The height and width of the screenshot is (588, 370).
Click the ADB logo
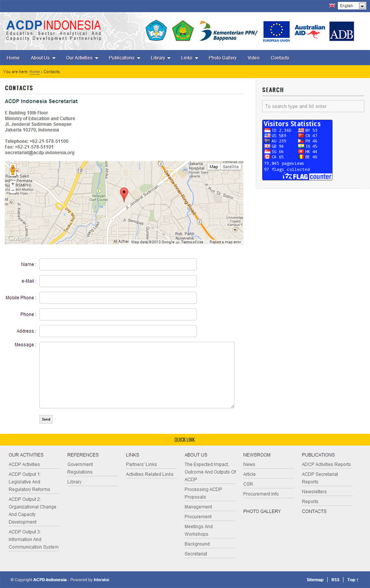coord(342,31)
